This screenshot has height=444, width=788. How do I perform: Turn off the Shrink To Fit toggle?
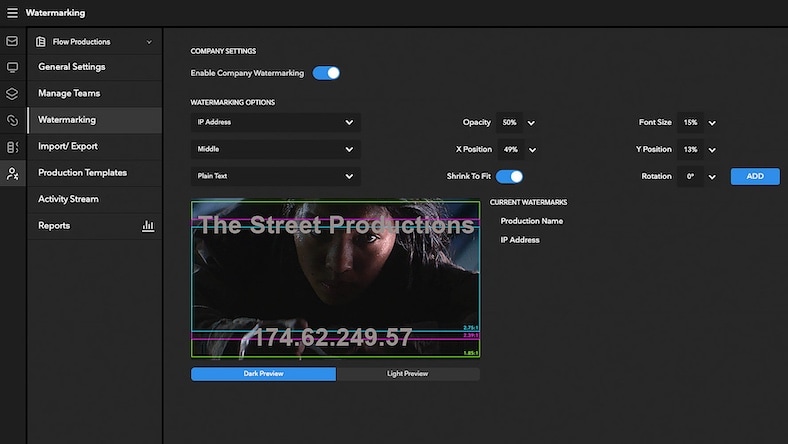pos(509,176)
